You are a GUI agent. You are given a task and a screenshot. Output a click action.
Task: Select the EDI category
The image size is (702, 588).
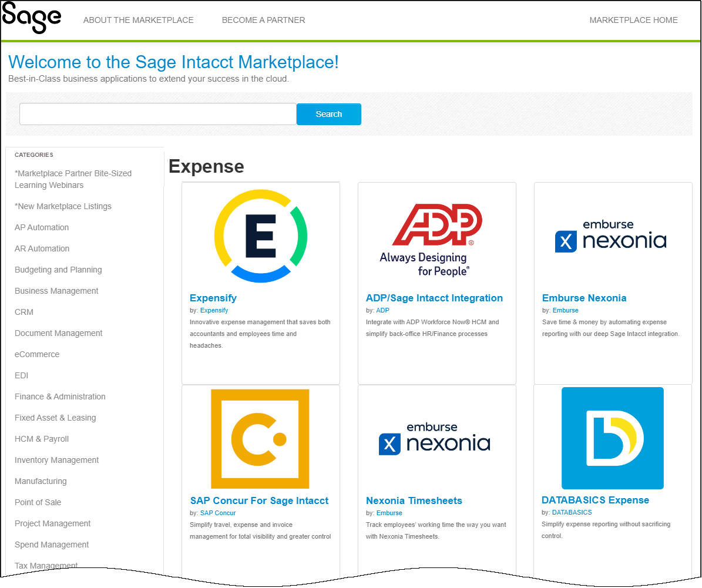tap(22, 375)
